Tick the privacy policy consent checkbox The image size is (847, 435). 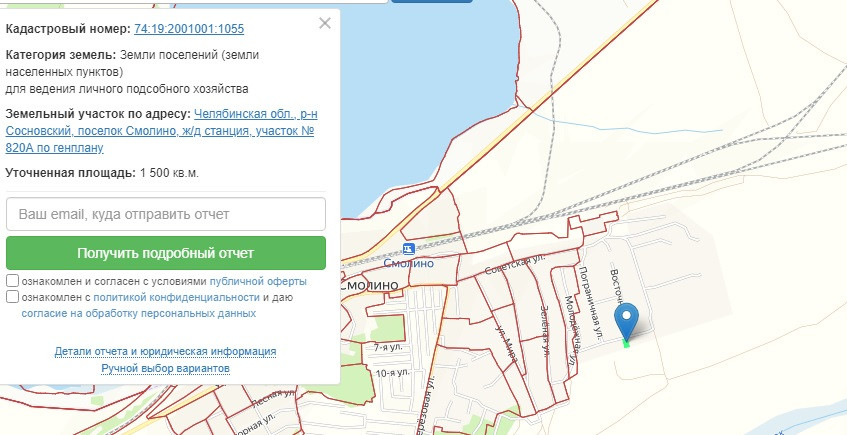[x=12, y=297]
